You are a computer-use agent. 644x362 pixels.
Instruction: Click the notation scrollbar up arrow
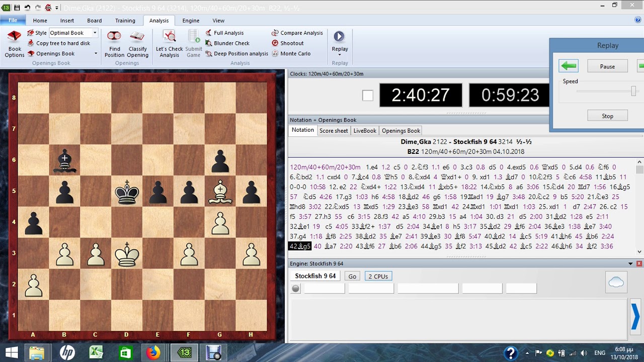(639, 162)
